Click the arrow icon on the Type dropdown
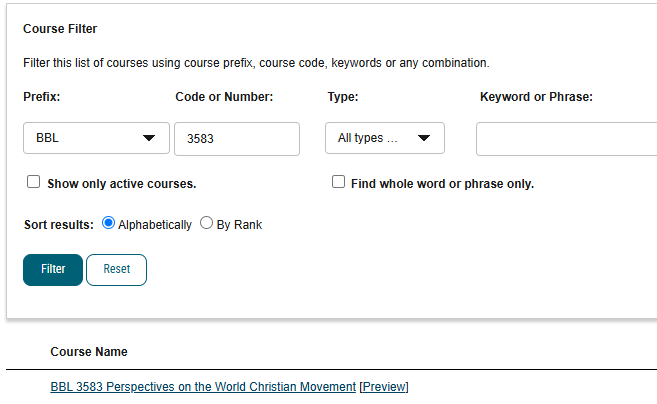The width and height of the screenshot is (657, 404). [x=424, y=138]
